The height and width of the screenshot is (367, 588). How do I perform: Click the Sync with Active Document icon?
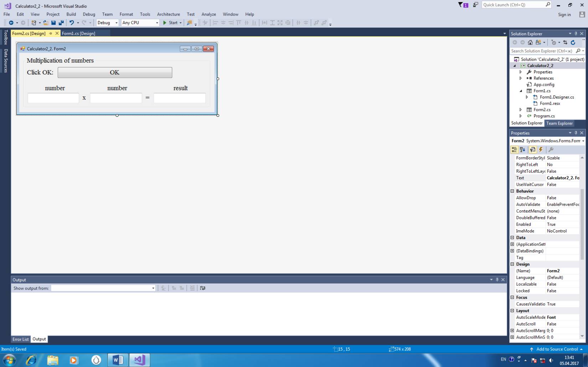coord(565,42)
